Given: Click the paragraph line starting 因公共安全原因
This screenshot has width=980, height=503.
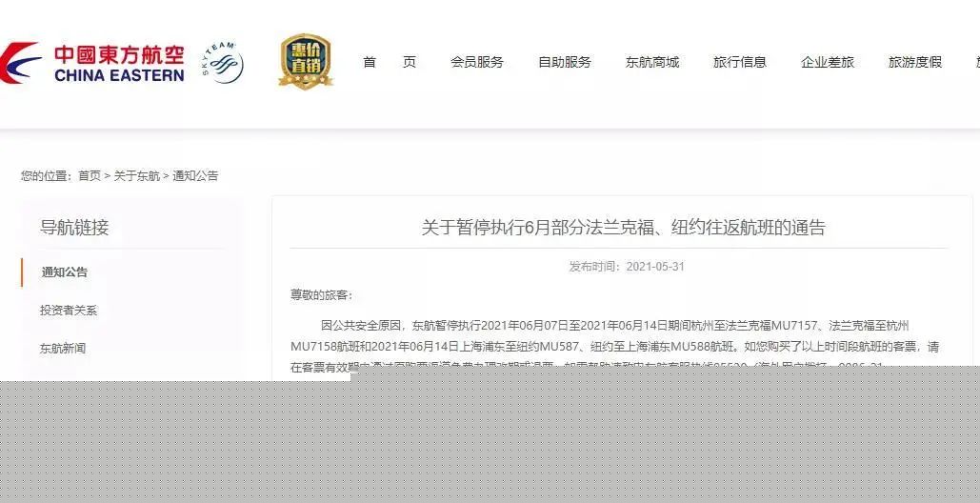Looking at the screenshot, I should [615, 326].
